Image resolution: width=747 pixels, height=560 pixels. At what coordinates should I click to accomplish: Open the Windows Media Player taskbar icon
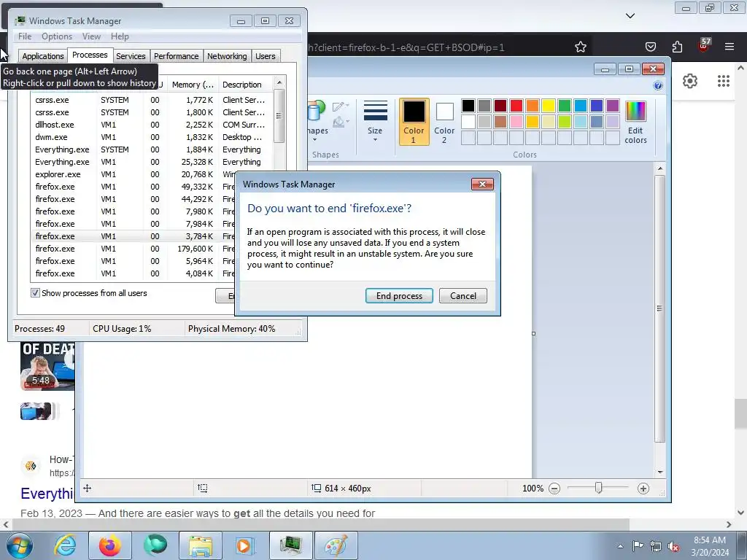(x=244, y=545)
